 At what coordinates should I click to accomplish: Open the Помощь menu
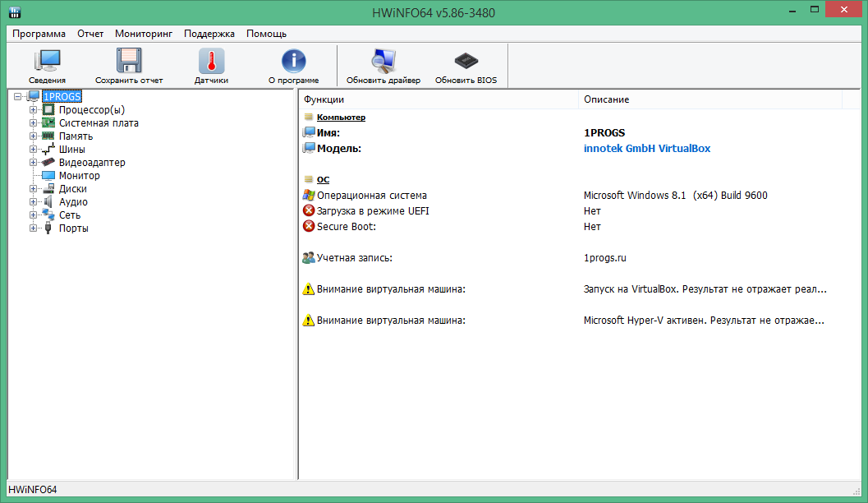pyautogui.click(x=266, y=34)
